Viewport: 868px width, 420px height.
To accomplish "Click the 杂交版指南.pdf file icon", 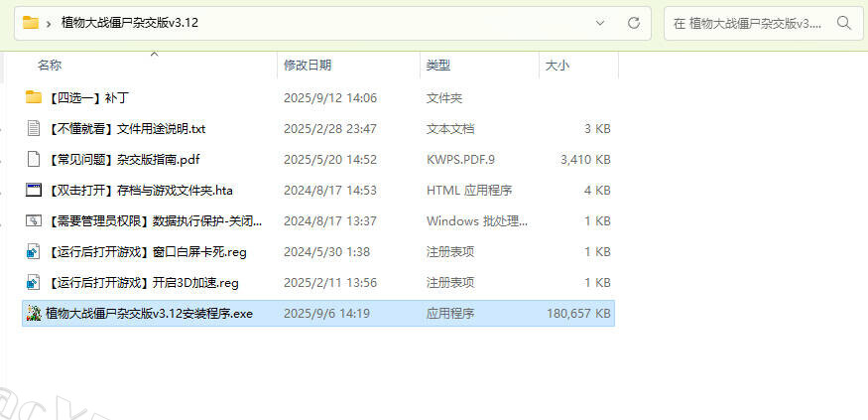I will (33, 160).
